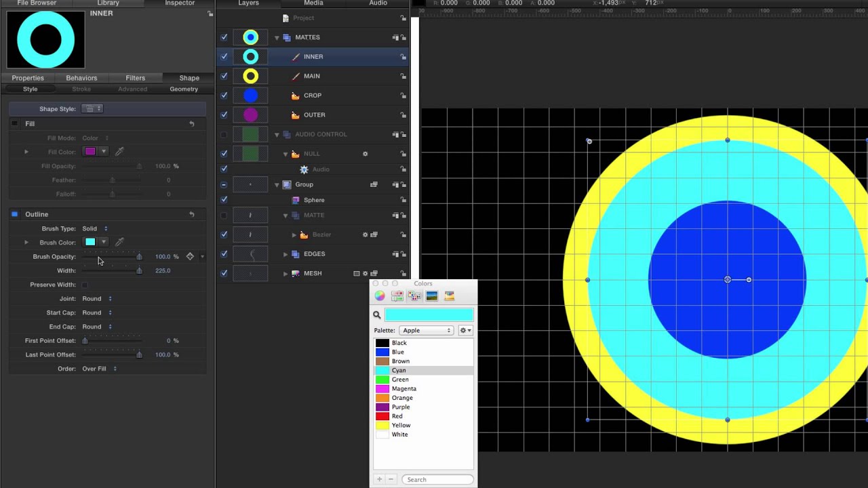This screenshot has width=868, height=488.
Task: Toggle lock on the MATTES group
Action: [x=403, y=37]
